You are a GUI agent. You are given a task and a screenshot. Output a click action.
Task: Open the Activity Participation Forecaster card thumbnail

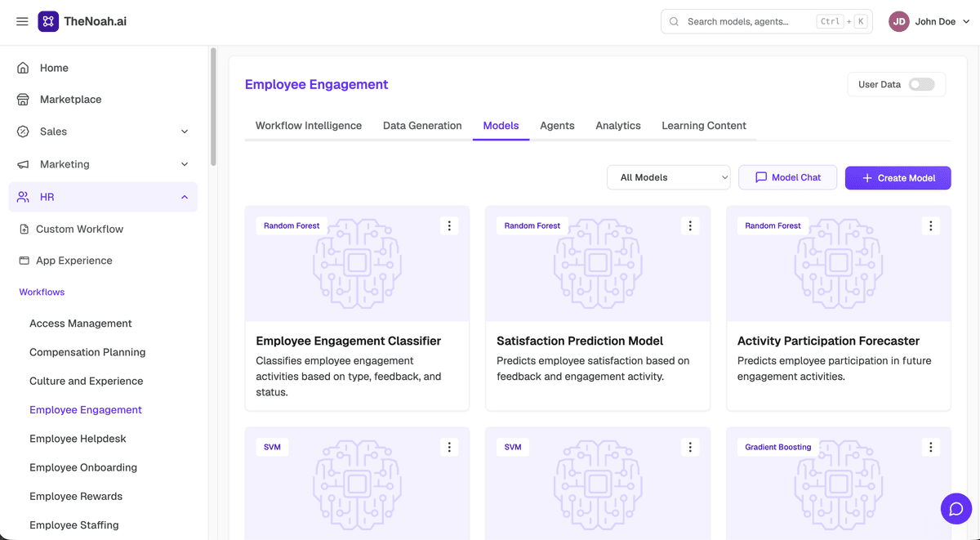(x=839, y=263)
